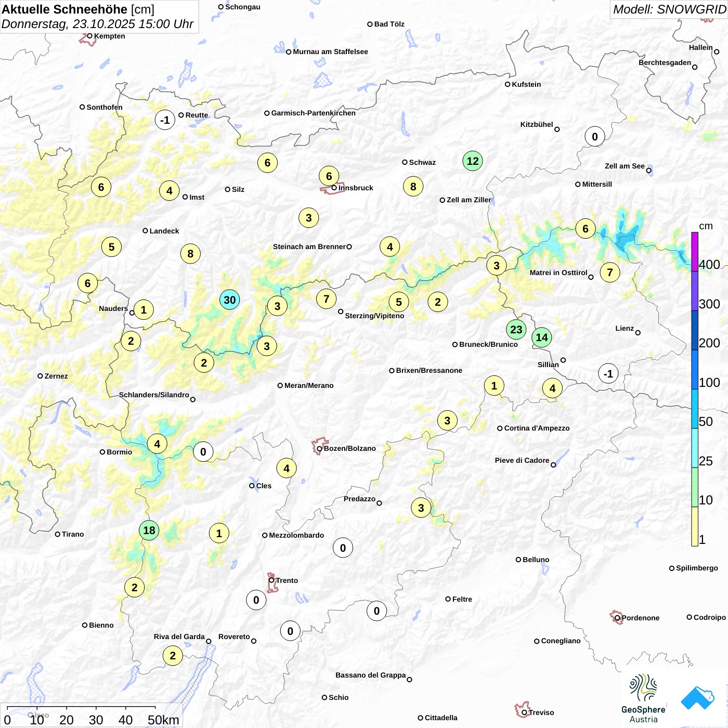Click the Garmisch-Partenkirchen label
Viewport: 728px width, 728px height.
[x=314, y=113]
